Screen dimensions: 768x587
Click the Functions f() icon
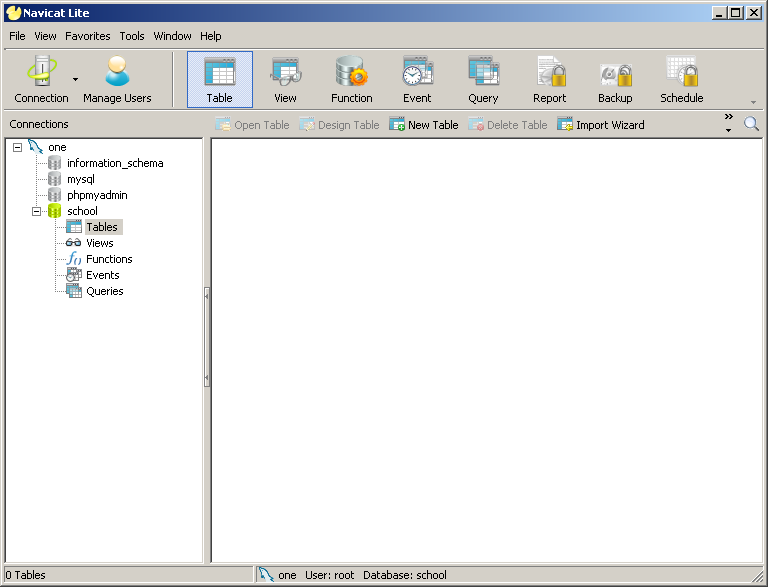(74, 258)
